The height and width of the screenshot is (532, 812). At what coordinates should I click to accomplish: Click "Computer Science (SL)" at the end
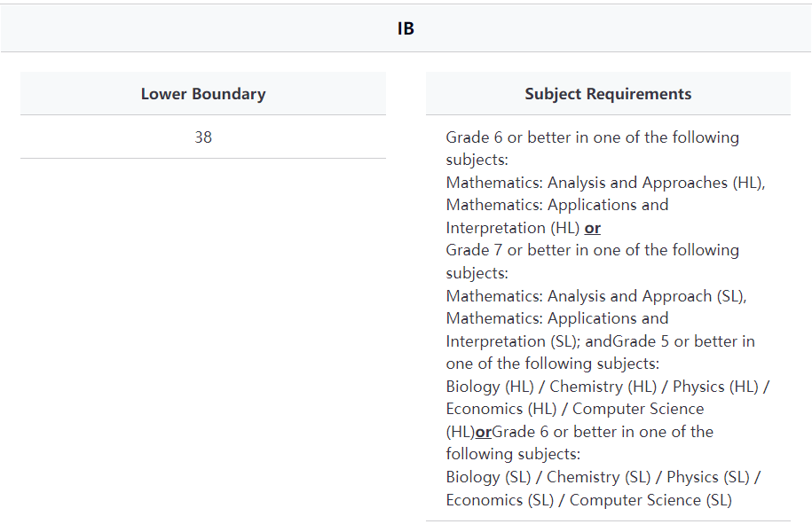(x=650, y=500)
